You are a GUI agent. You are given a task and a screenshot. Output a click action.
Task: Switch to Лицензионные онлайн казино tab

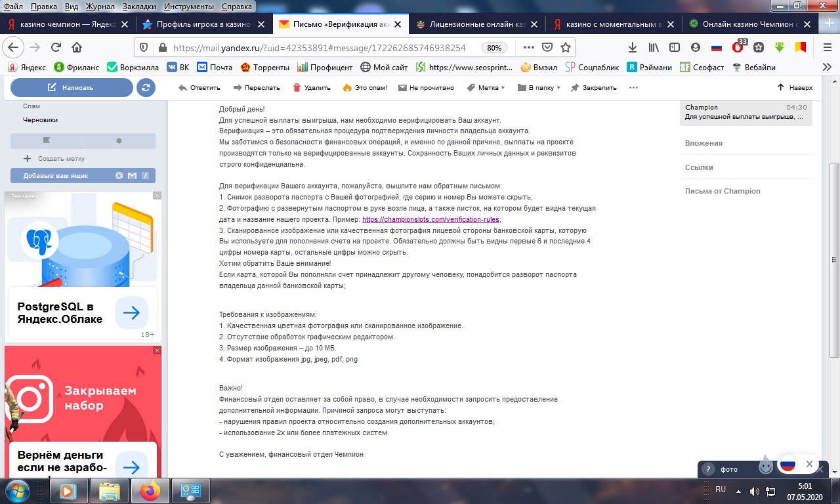click(476, 24)
